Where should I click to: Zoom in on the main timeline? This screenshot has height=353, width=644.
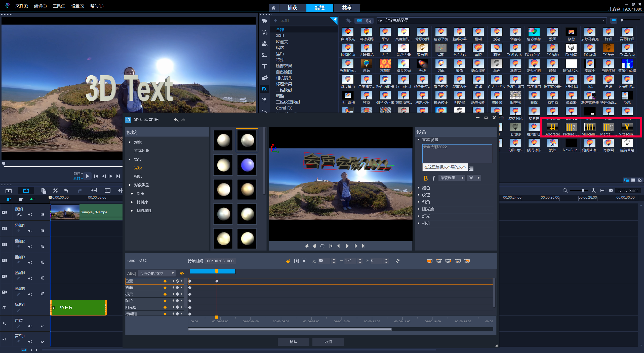tap(594, 191)
